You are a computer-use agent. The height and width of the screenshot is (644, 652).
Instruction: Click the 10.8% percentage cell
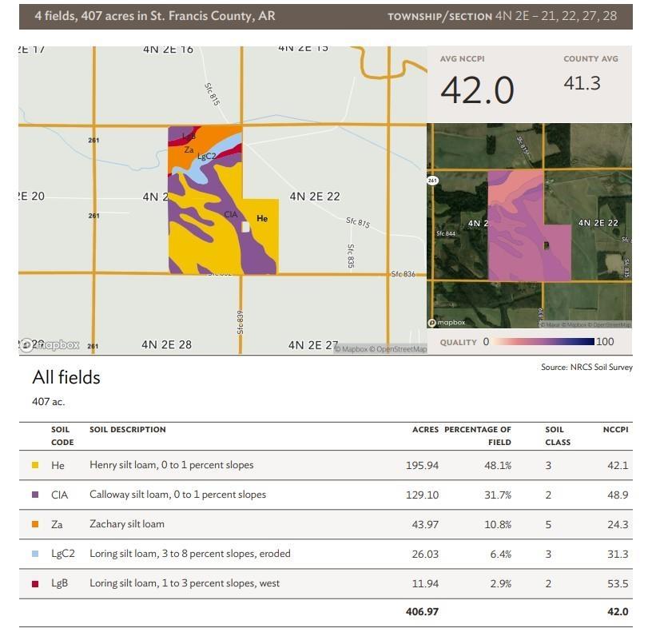498,524
